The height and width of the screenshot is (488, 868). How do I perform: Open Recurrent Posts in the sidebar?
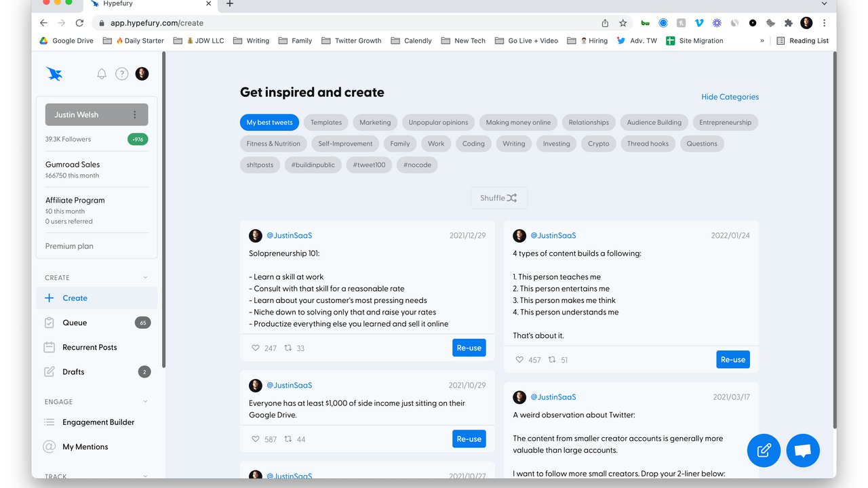click(x=97, y=347)
